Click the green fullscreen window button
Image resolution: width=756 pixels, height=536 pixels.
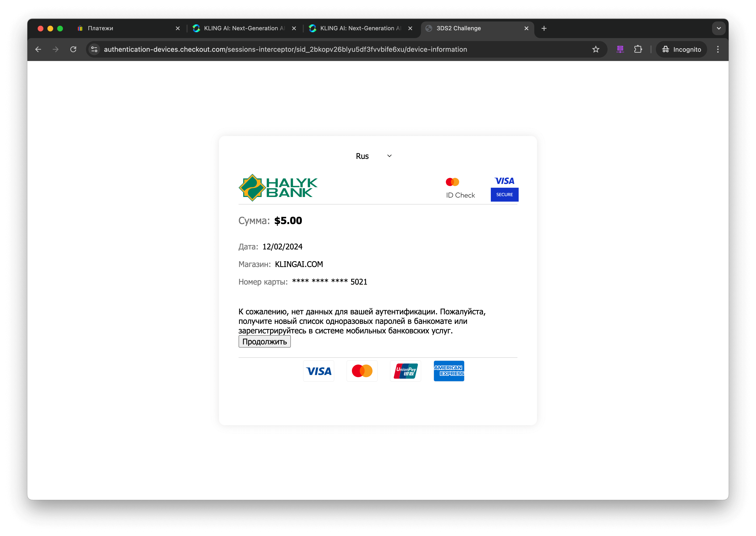pos(60,28)
